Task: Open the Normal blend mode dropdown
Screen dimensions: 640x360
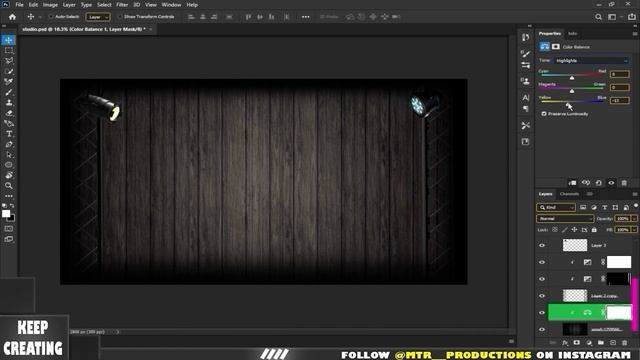Action: (564, 219)
